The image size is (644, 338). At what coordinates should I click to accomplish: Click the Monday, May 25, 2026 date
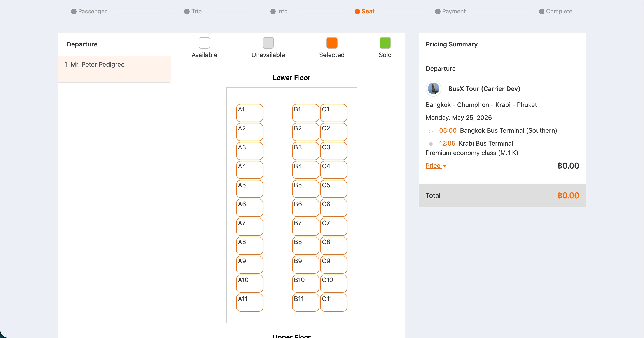[458, 118]
